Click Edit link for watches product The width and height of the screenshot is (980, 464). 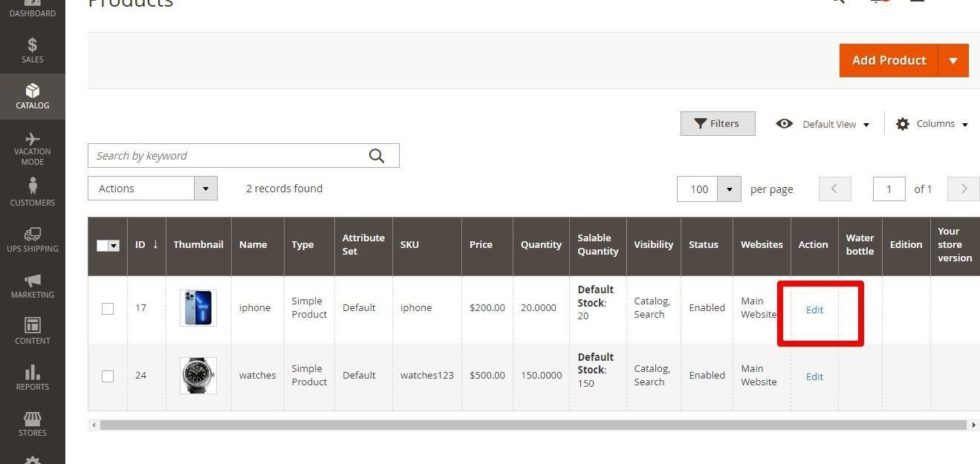click(x=814, y=376)
